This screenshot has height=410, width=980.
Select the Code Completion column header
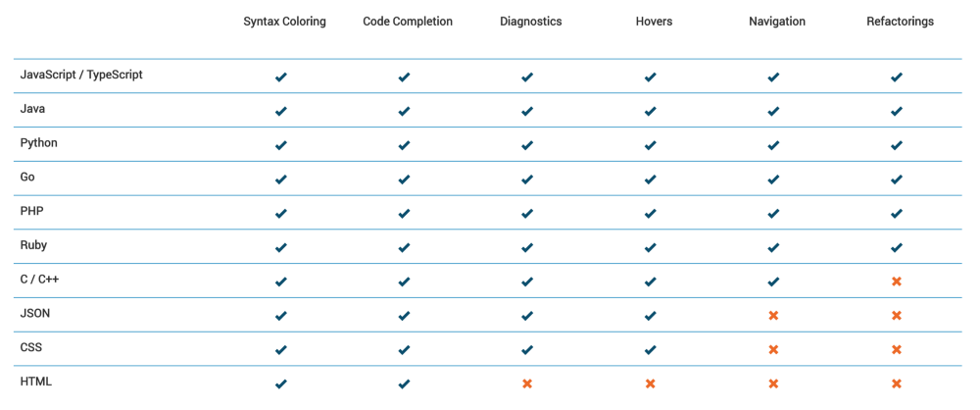[408, 22]
